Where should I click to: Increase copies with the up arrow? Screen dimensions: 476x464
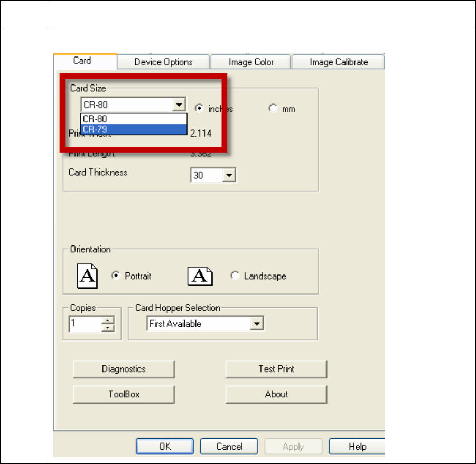108,320
